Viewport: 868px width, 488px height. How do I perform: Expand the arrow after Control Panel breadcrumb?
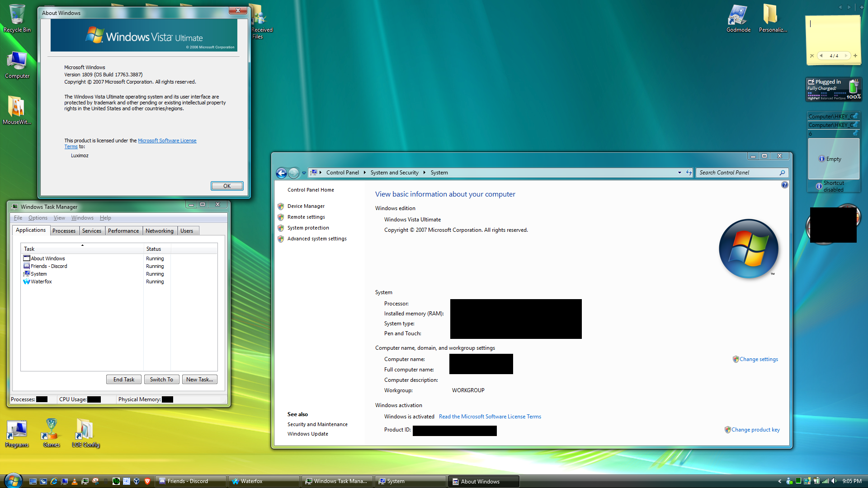pos(364,173)
